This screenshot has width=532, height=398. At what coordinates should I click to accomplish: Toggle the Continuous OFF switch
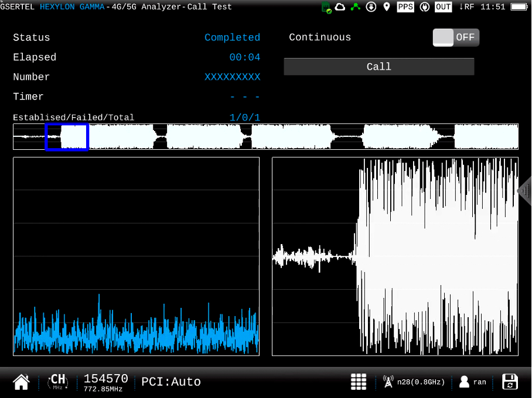coord(456,37)
